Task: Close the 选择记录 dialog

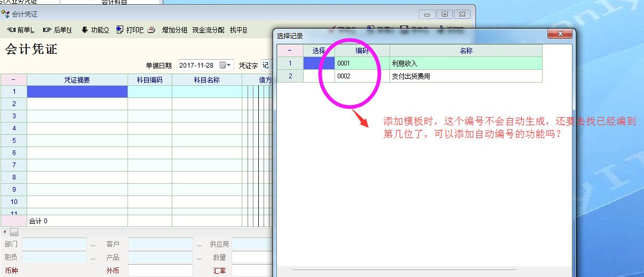Action: coord(560,35)
